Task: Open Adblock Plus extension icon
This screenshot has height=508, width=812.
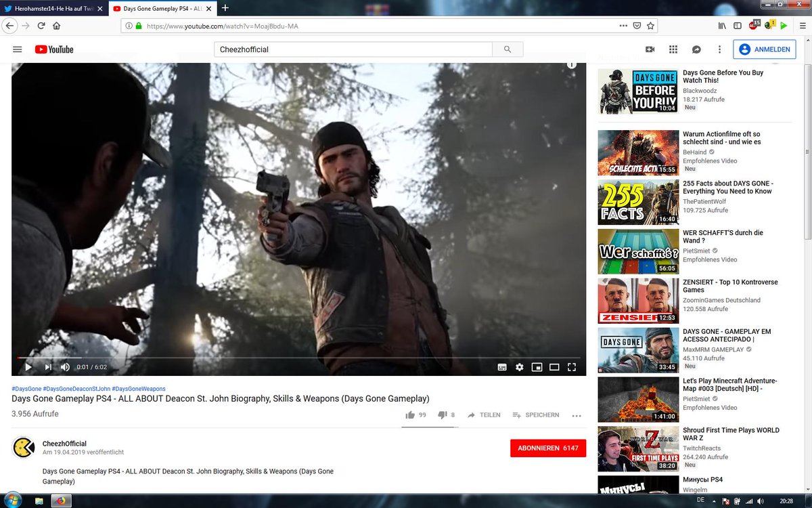Action: pos(754,26)
